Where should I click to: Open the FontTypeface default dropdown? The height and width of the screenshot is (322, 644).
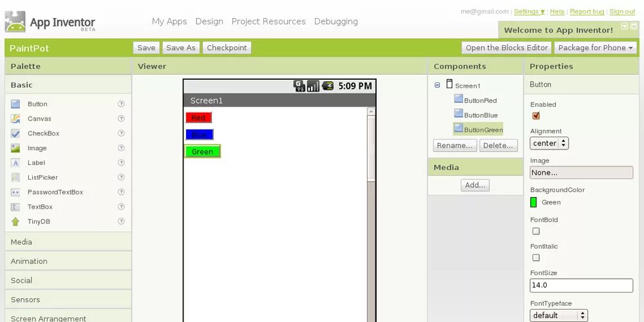558,316
